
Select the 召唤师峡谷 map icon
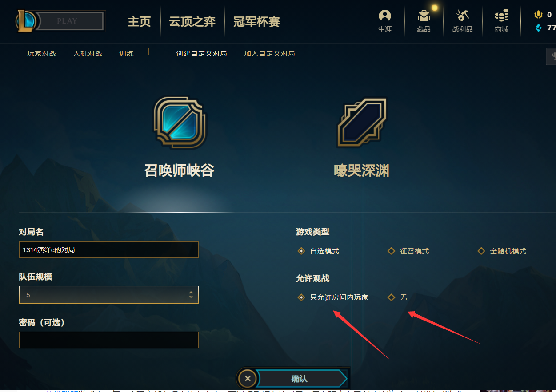tap(180, 123)
